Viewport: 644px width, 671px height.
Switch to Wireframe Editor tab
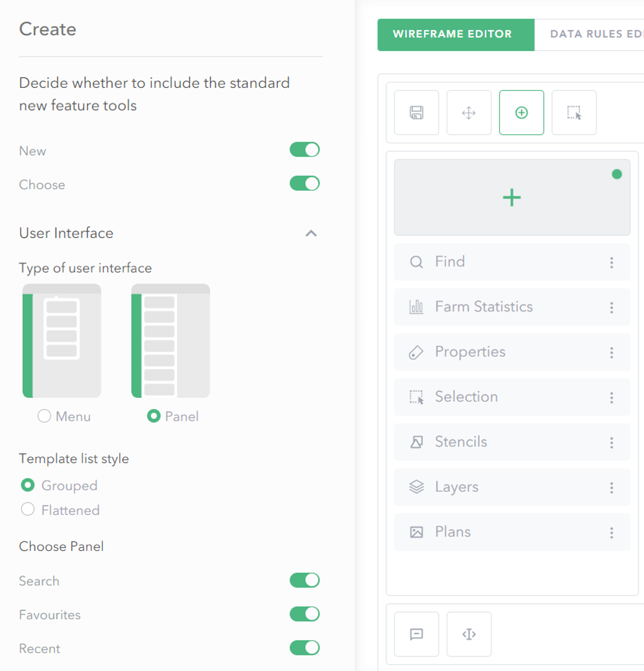[x=456, y=35]
